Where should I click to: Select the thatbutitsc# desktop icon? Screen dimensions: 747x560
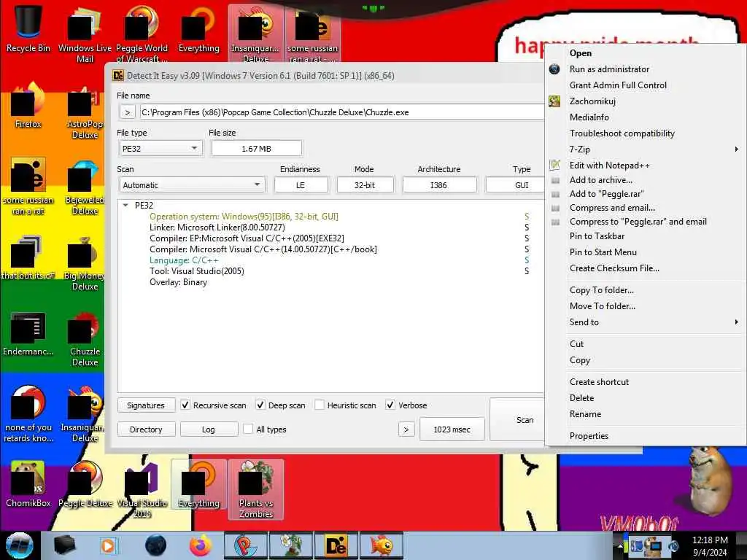28,257
